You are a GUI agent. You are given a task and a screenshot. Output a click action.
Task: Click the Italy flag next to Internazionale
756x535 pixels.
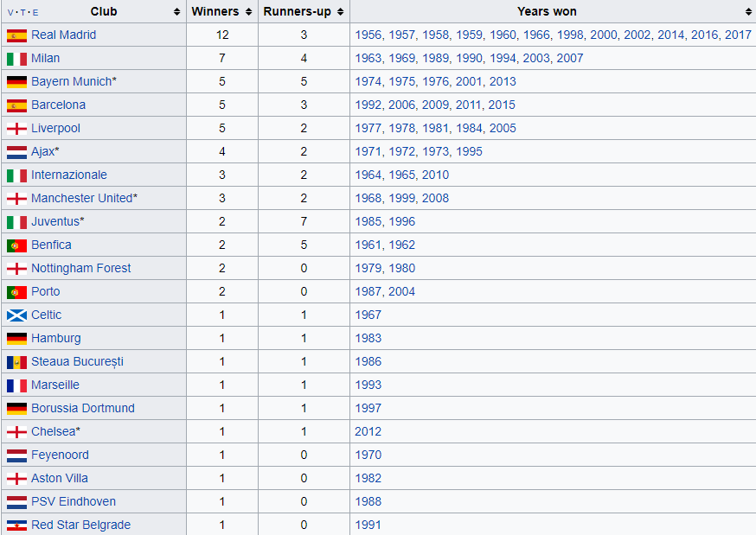click(x=17, y=175)
